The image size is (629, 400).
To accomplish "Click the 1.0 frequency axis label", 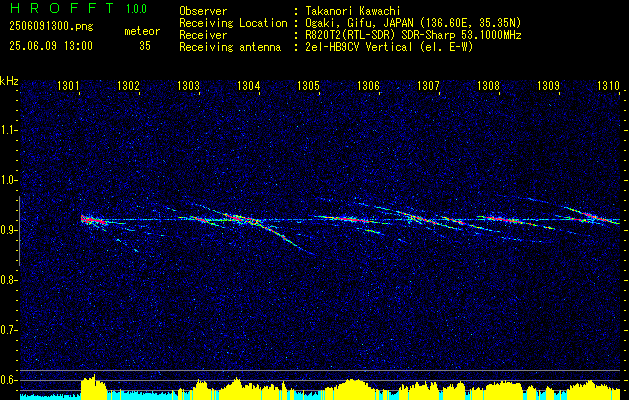I will point(9,181).
